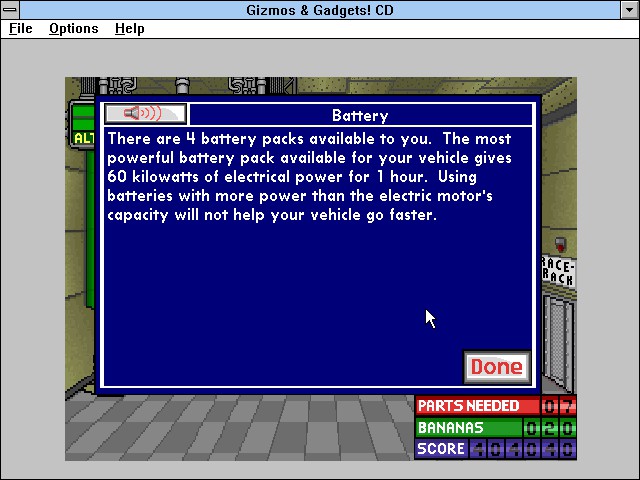
Task: Click the PARTS NEEDED counter
Action: [x=496, y=406]
